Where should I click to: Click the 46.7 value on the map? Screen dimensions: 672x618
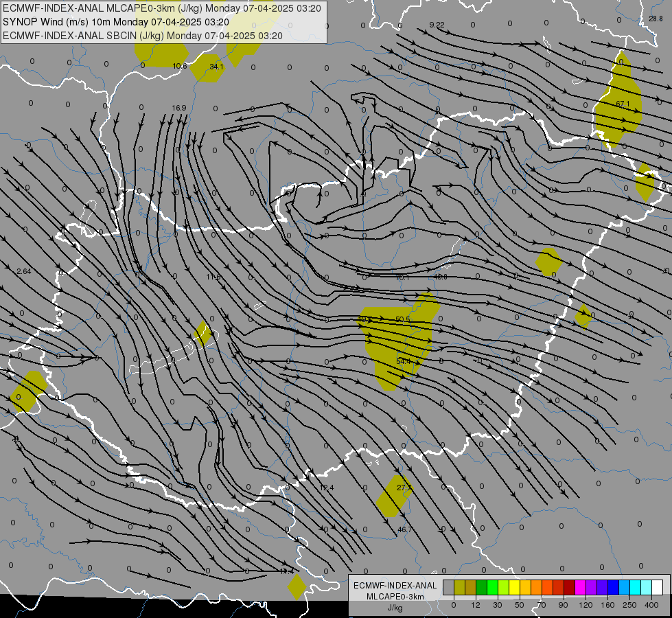coord(404,529)
